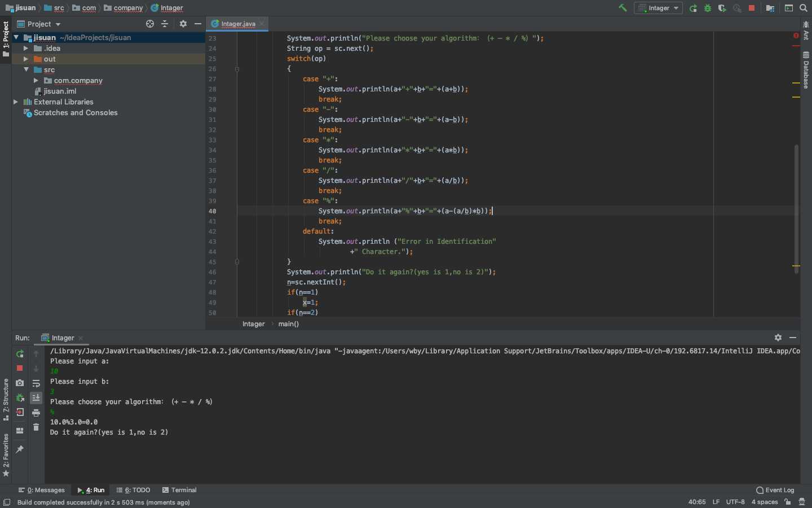The height and width of the screenshot is (508, 812).
Task: Open the 4: Run tool window tab
Action: coord(91,490)
